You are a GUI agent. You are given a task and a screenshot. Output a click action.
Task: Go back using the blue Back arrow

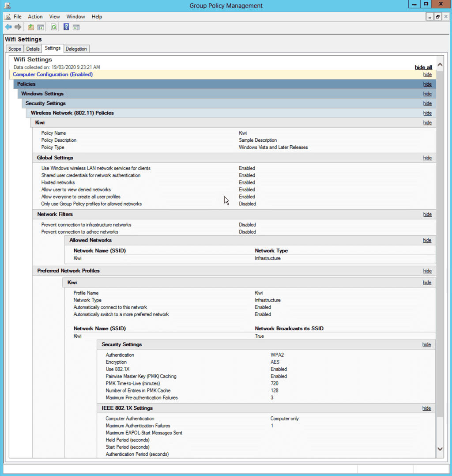(8, 27)
